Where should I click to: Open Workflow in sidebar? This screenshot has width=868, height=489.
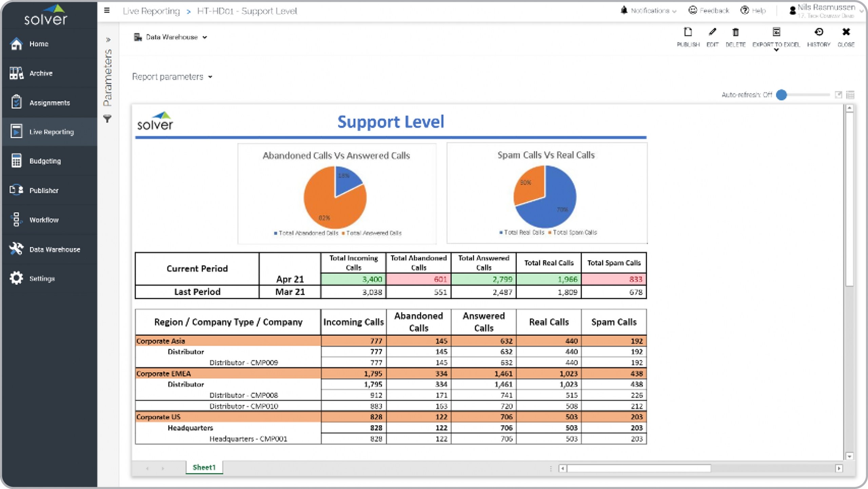tap(44, 220)
